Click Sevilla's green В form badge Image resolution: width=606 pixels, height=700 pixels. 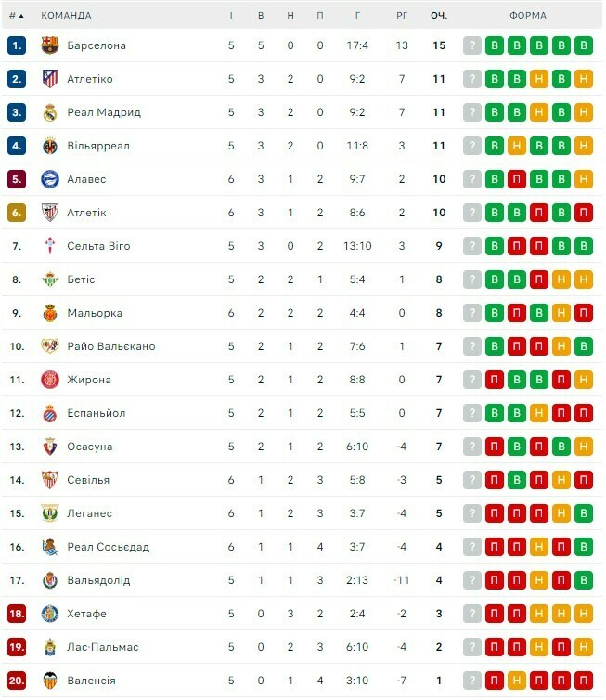(x=517, y=480)
